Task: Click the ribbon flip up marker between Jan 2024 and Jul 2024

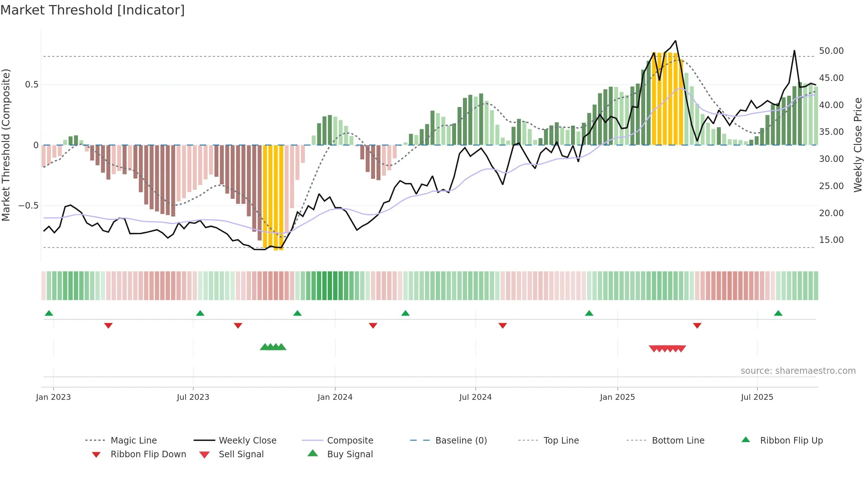Action: pyautogui.click(x=405, y=313)
